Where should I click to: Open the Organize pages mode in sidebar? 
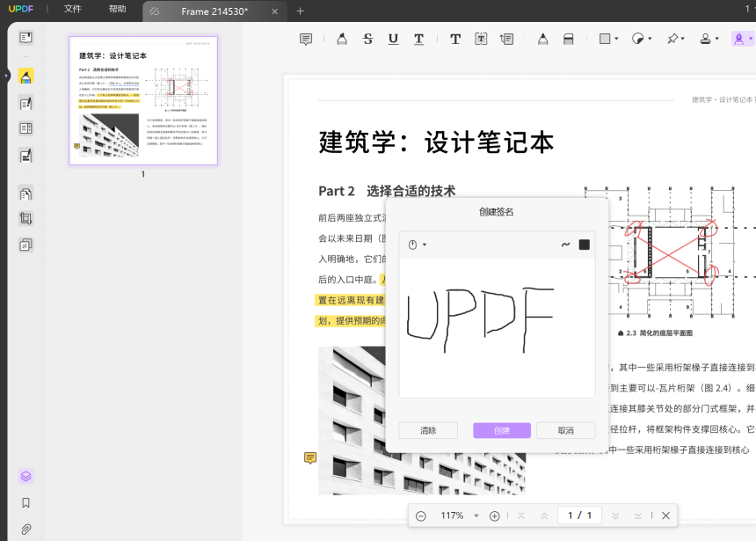25,128
